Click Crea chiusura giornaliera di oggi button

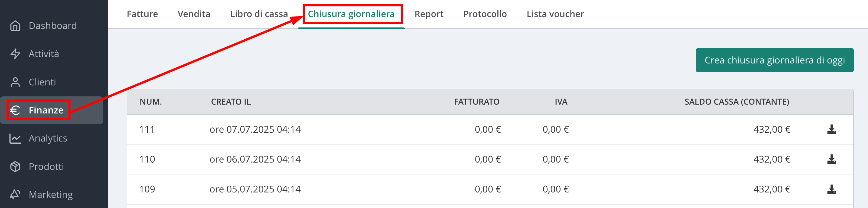774,60
